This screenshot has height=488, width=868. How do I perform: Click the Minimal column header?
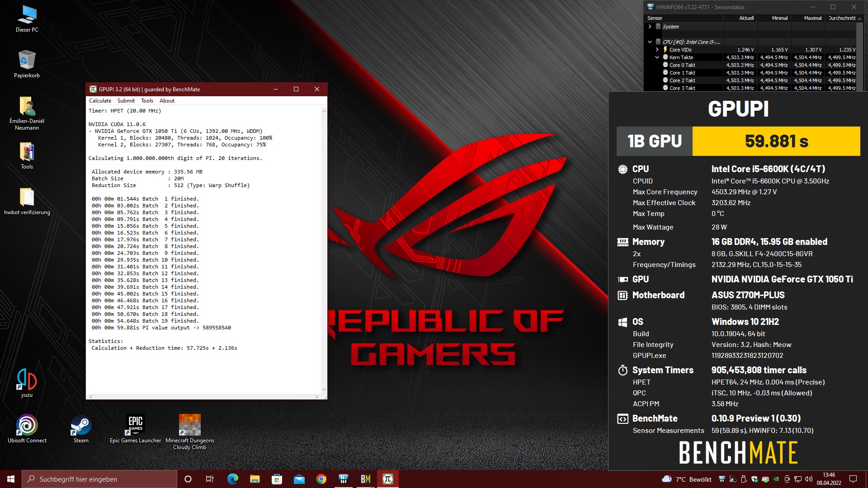774,18
